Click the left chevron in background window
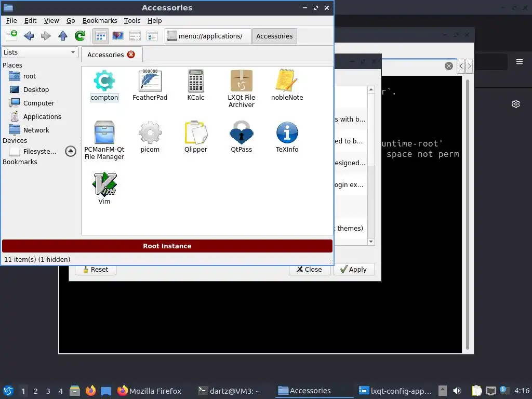This screenshot has height=399, width=532. tap(461, 66)
